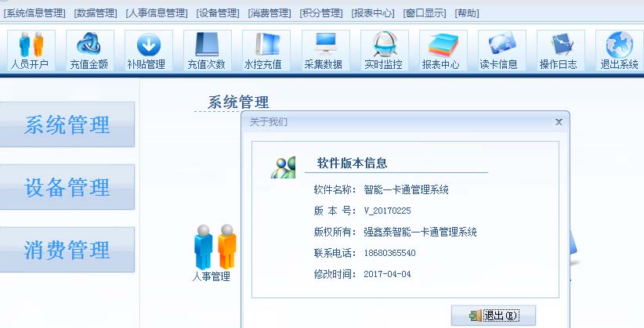644x328 pixels.
Task: Open the [系统信息管理] menu
Action: [34, 13]
